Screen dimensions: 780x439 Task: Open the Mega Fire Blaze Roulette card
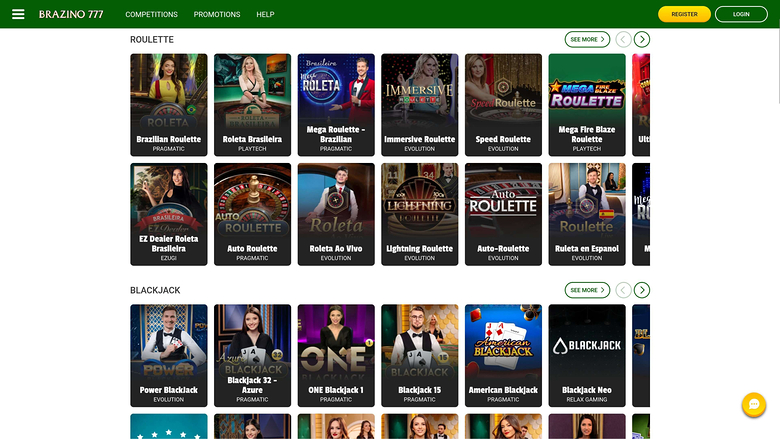click(586, 105)
